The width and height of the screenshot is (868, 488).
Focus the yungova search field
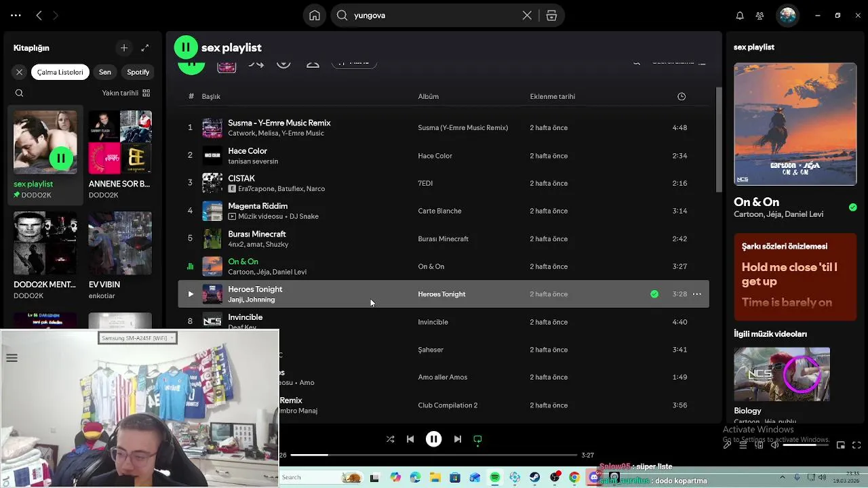pos(434,16)
